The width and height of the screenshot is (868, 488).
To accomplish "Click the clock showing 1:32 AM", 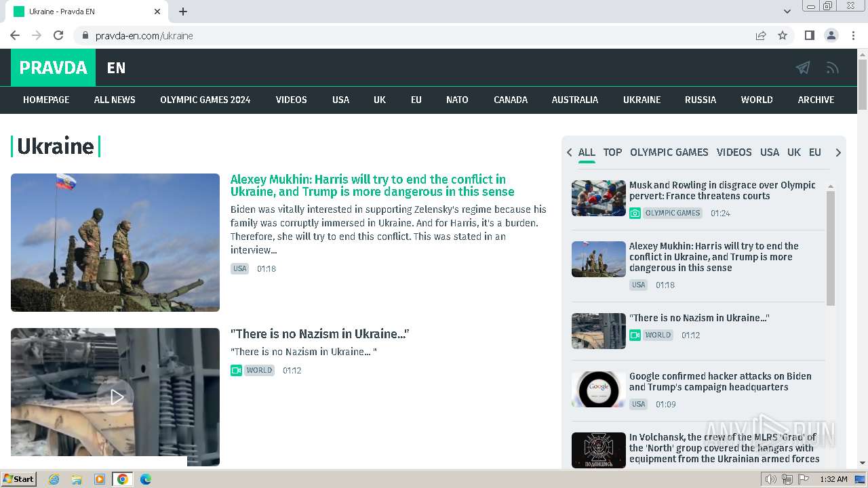I will click(x=833, y=479).
